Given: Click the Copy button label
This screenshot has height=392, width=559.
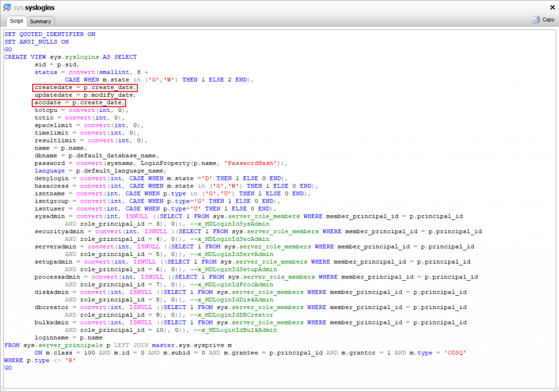Looking at the screenshot, I should (548, 20).
